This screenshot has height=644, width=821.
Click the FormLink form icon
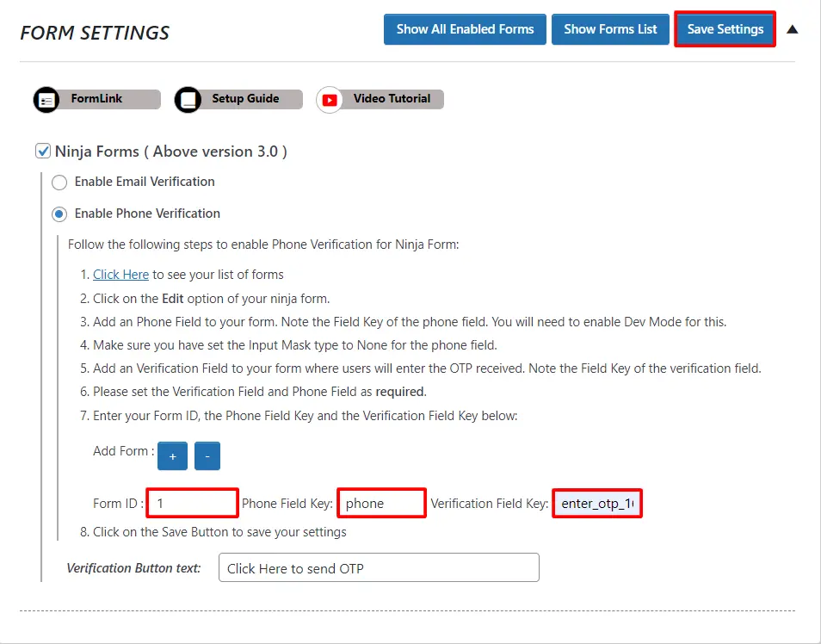46,100
